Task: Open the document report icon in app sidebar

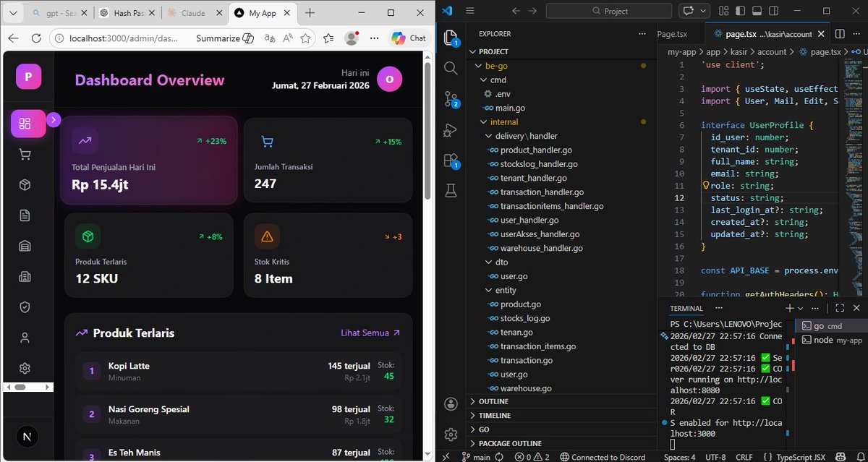Action: coord(25,215)
